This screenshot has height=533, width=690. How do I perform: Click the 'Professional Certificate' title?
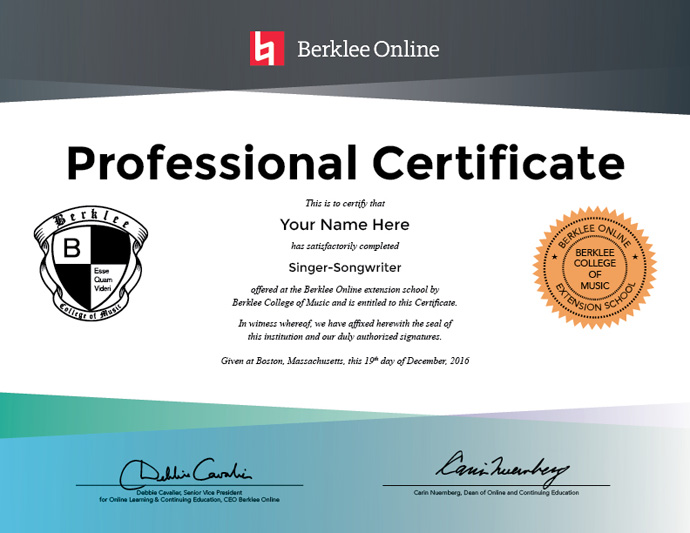tap(345, 162)
